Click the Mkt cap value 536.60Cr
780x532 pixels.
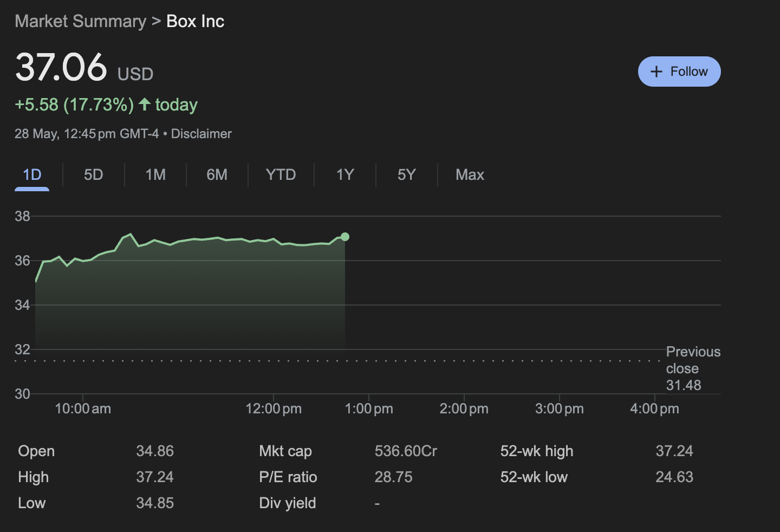coord(406,451)
